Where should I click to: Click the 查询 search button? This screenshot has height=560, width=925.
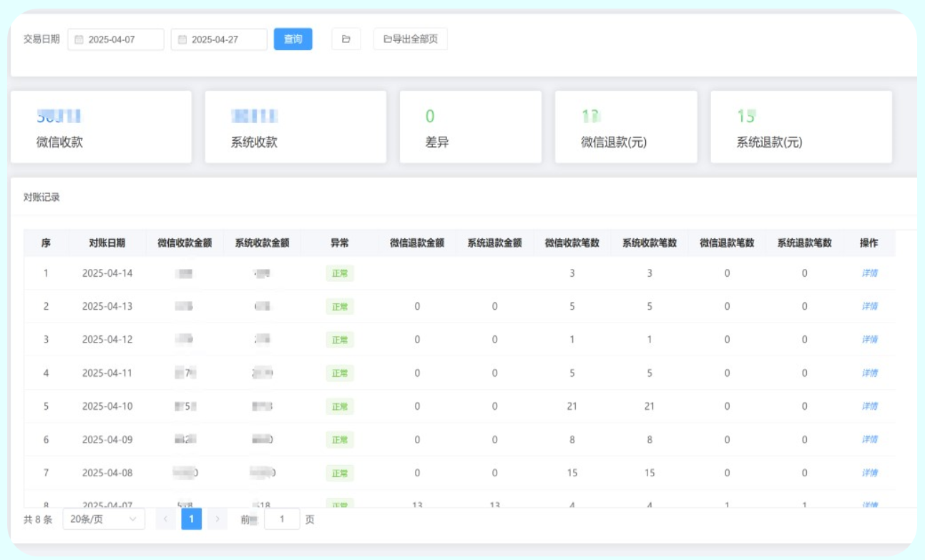pos(293,40)
